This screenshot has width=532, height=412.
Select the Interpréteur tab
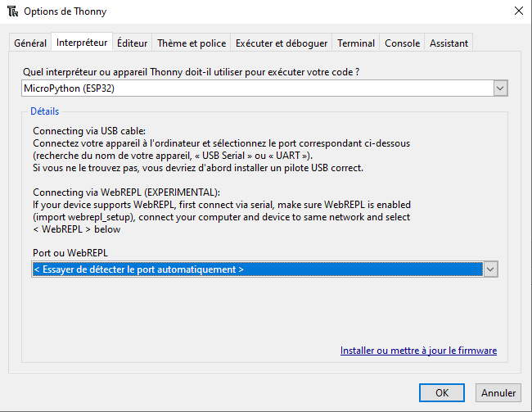82,42
